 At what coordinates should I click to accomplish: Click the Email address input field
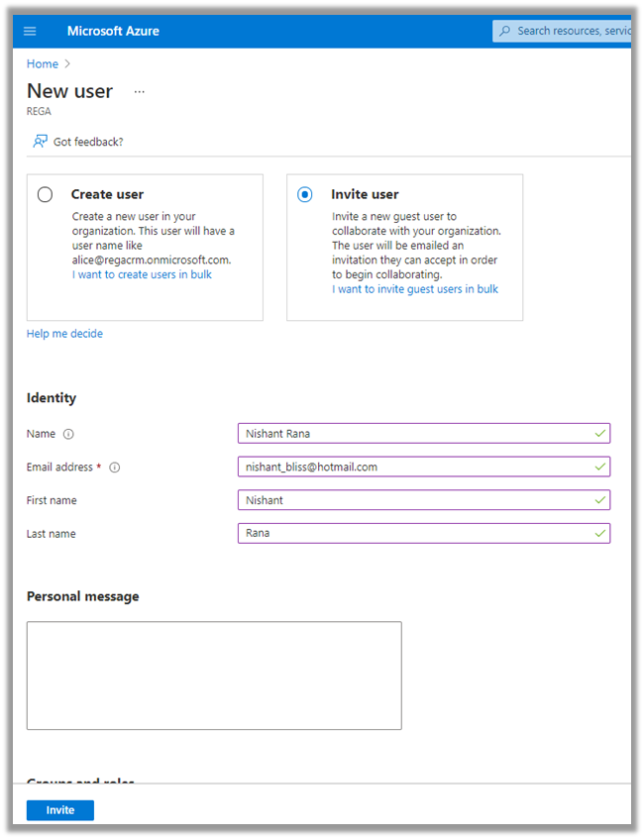(416, 467)
